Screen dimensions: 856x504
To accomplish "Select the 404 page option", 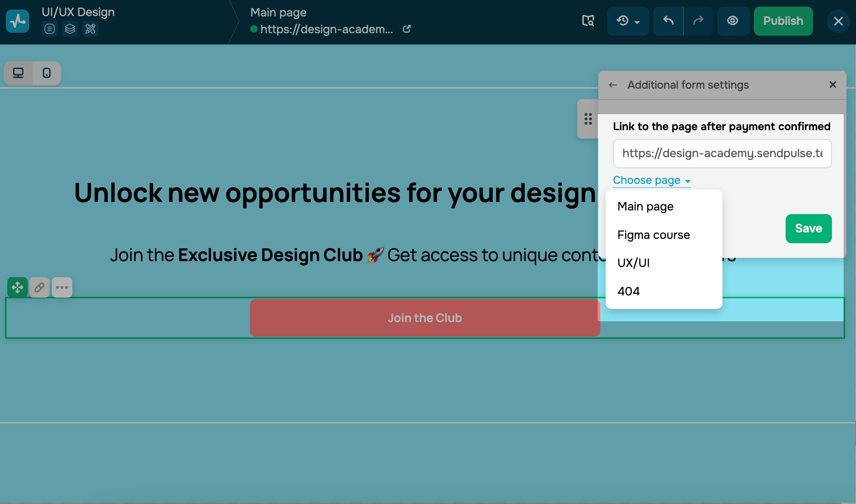I will [x=628, y=291].
